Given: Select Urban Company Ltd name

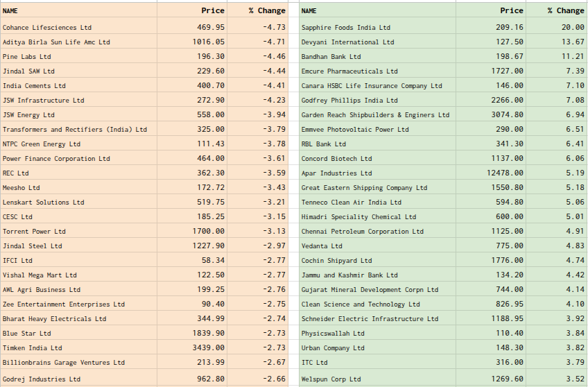Looking at the screenshot, I should pos(333,348).
